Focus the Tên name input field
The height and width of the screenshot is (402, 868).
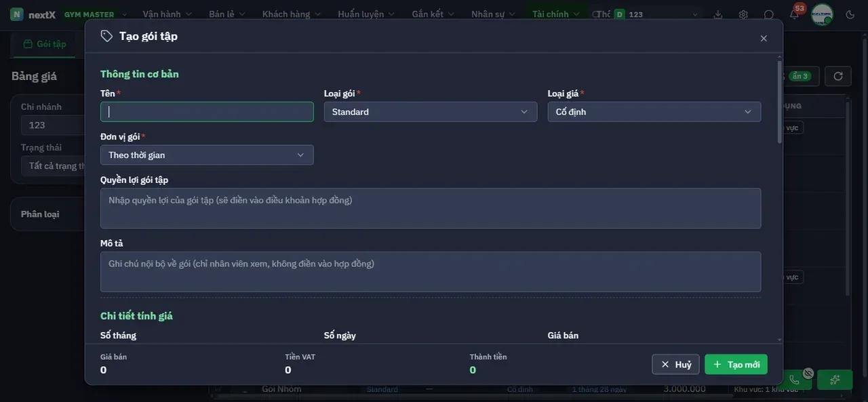(x=207, y=112)
